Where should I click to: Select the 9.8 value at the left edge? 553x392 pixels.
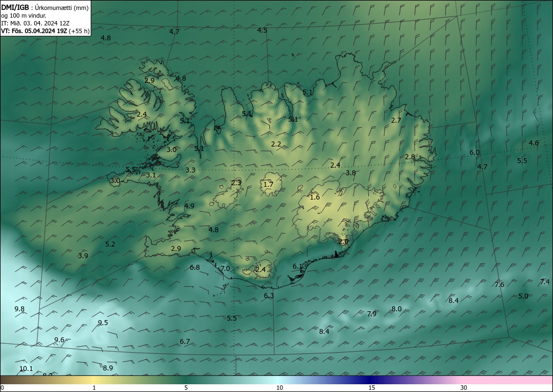[x=19, y=309]
